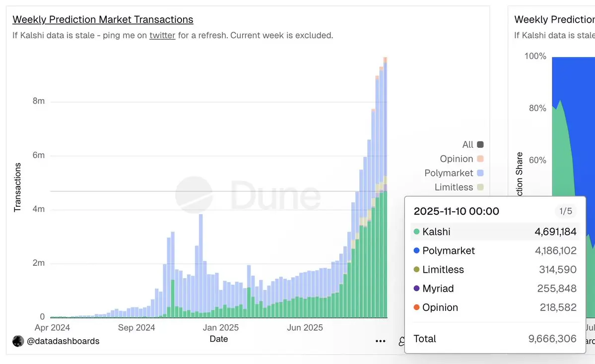This screenshot has width=595, height=364.
Task: Click the 9,666,306 total value
Action: 552,339
